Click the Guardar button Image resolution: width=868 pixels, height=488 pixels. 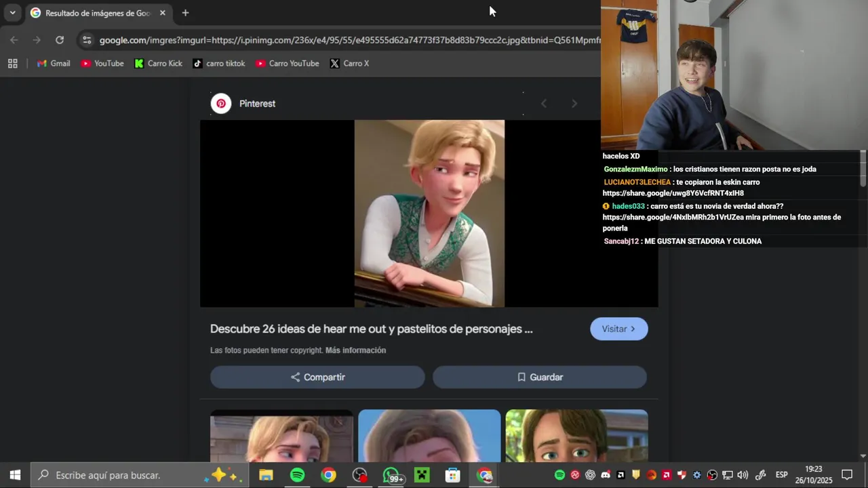(x=540, y=377)
